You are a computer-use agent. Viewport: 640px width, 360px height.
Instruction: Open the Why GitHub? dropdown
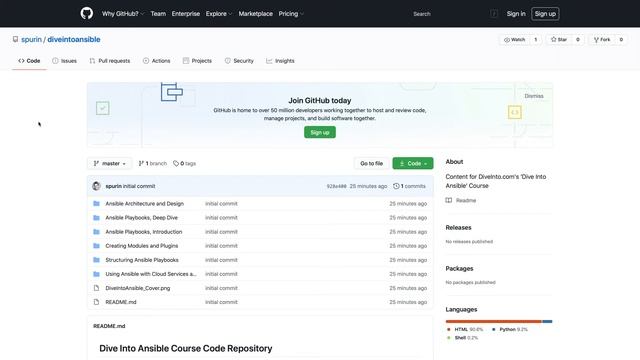pyautogui.click(x=123, y=13)
